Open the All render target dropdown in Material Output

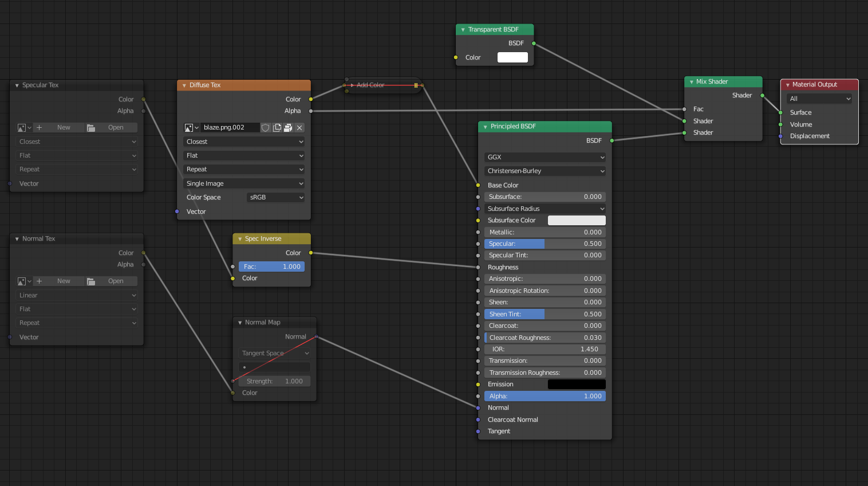[x=819, y=98]
